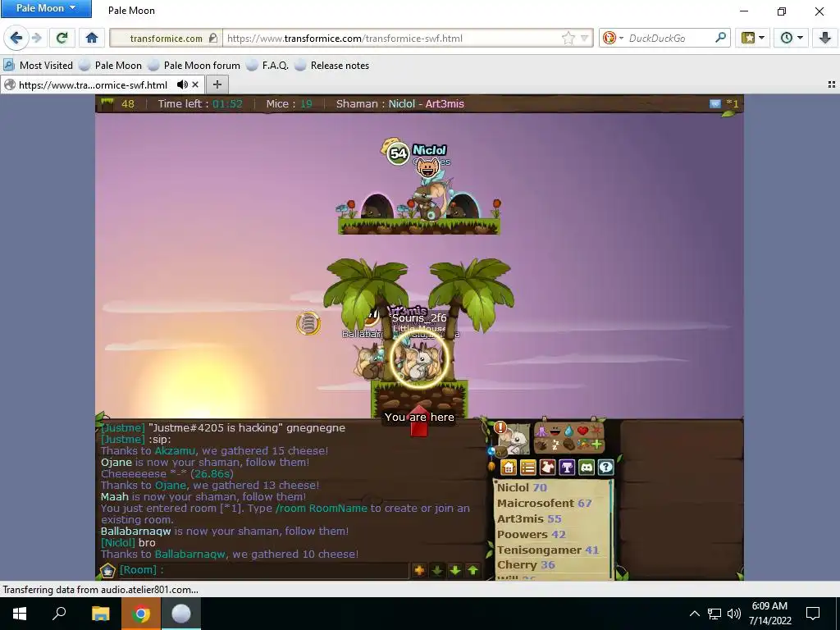This screenshot has height=630, width=840.
Task: Click Maah name in chat
Action: pyautogui.click(x=115, y=496)
